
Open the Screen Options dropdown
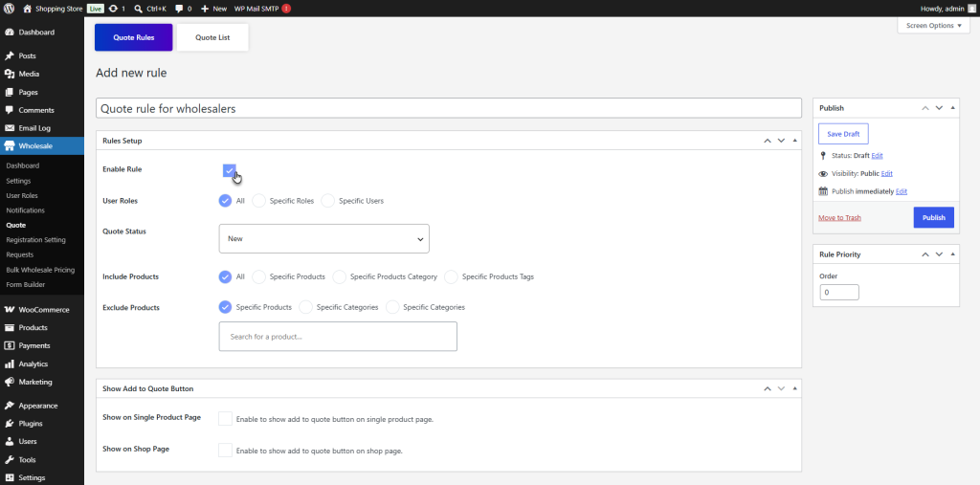[x=934, y=26]
